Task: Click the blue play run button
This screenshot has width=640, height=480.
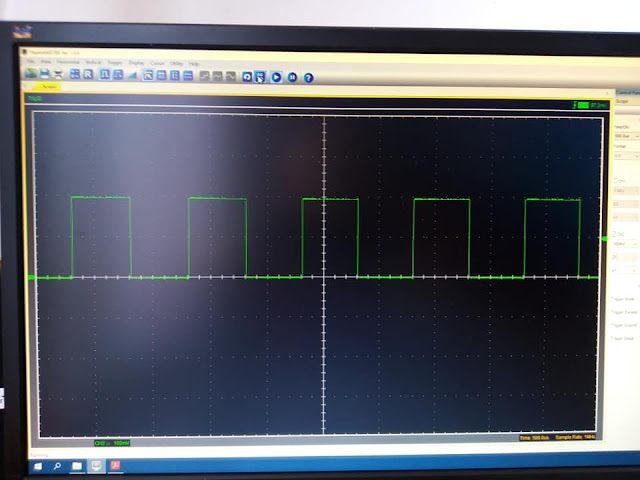Action: tap(276, 77)
